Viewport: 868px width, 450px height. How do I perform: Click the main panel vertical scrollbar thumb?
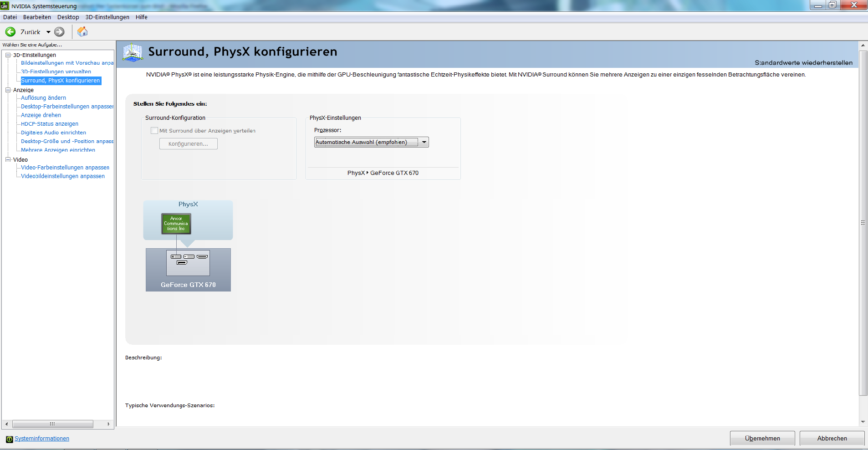pyautogui.click(x=863, y=223)
